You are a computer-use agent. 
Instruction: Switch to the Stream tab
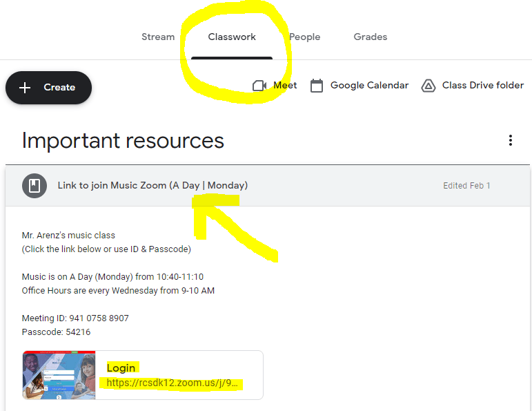(x=158, y=37)
